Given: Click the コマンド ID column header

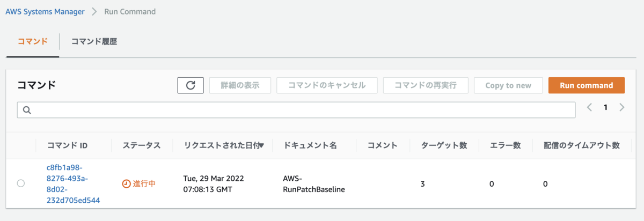Looking at the screenshot, I should coord(67,145).
